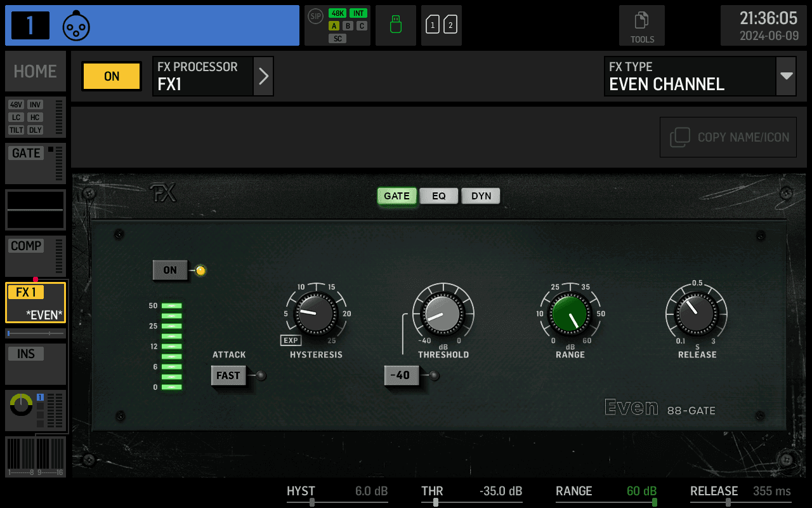Click the gate ON yellow LED
812x508 pixels.
pos(200,271)
